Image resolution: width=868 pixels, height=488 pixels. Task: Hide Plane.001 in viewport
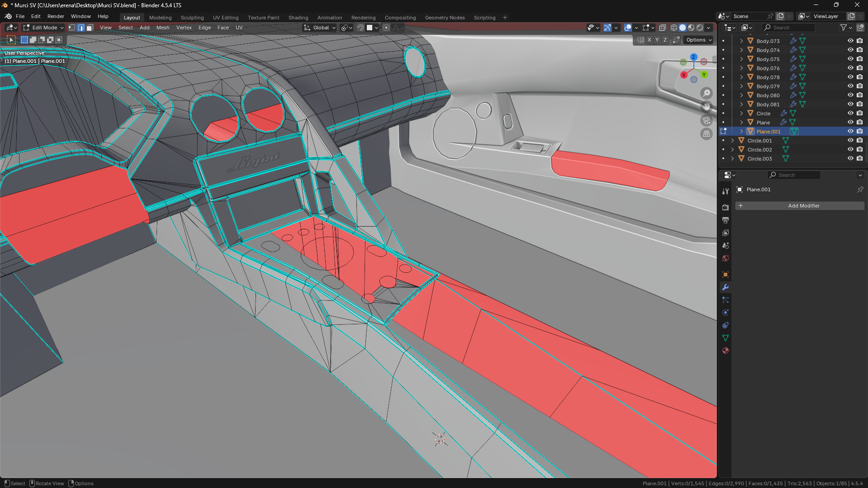coord(850,132)
